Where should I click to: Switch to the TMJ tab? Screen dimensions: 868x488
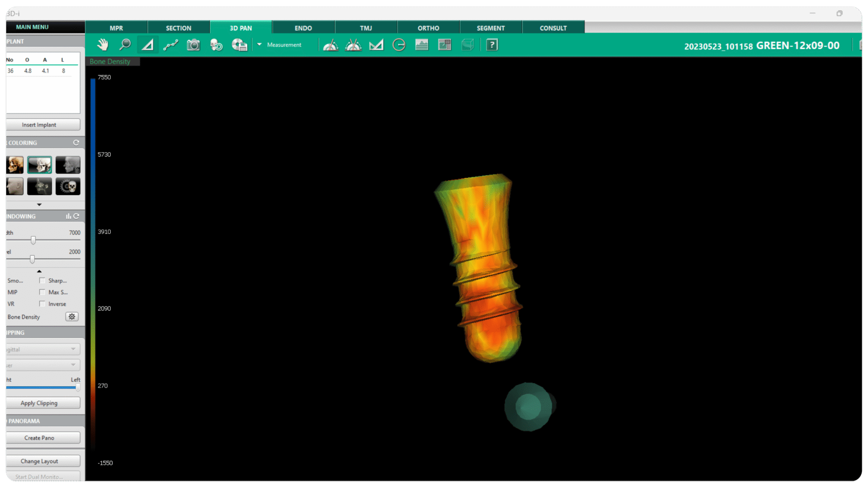click(366, 28)
